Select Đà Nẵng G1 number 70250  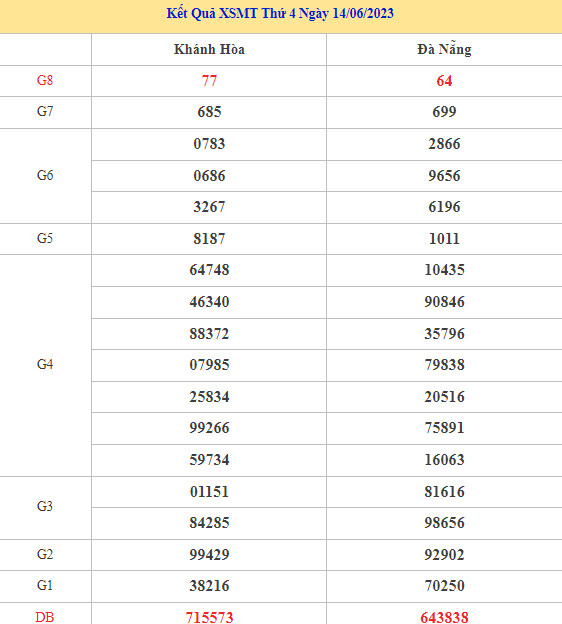click(444, 586)
